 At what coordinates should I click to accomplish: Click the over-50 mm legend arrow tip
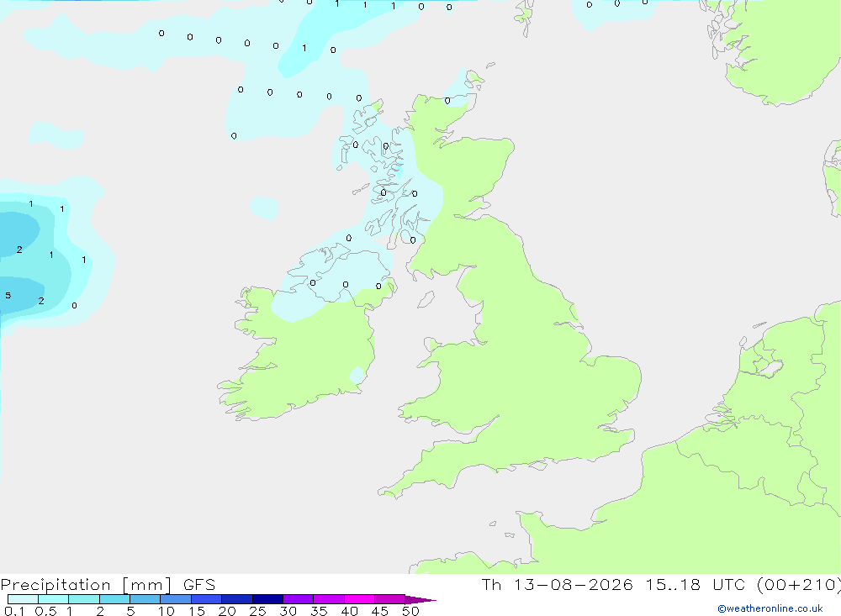click(x=421, y=600)
